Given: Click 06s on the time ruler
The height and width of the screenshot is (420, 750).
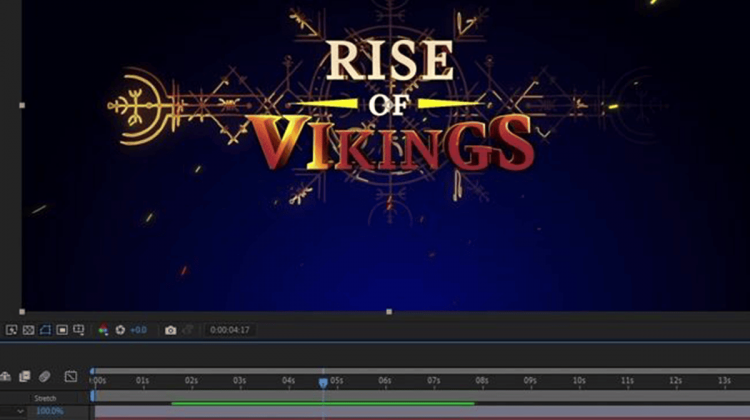Looking at the screenshot, I should click(x=385, y=381).
